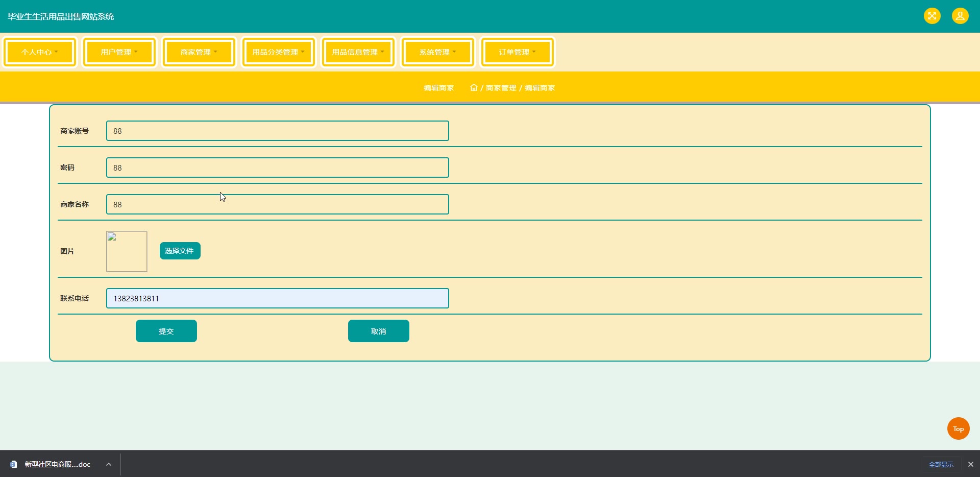Show all downloads via 全部显示
The image size is (980, 477).
click(x=941, y=464)
